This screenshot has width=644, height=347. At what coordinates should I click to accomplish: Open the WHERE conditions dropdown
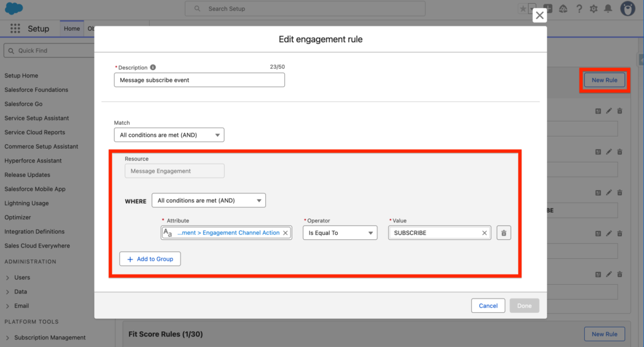pyautogui.click(x=209, y=200)
